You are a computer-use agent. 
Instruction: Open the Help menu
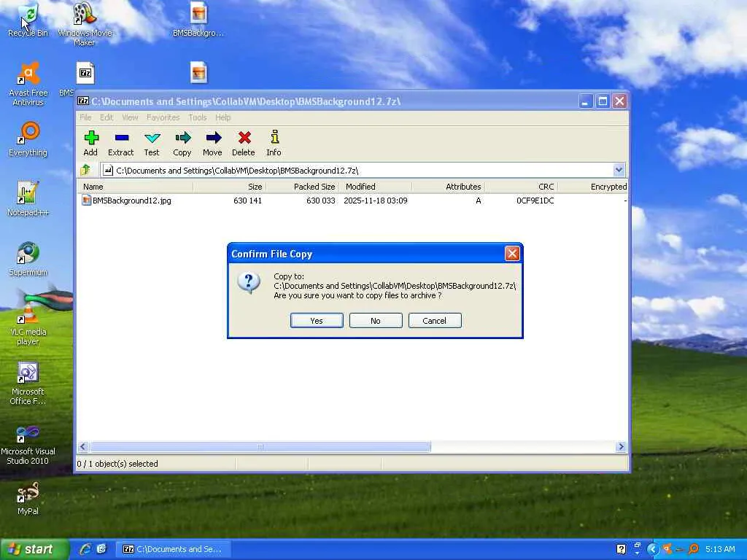pyautogui.click(x=222, y=117)
